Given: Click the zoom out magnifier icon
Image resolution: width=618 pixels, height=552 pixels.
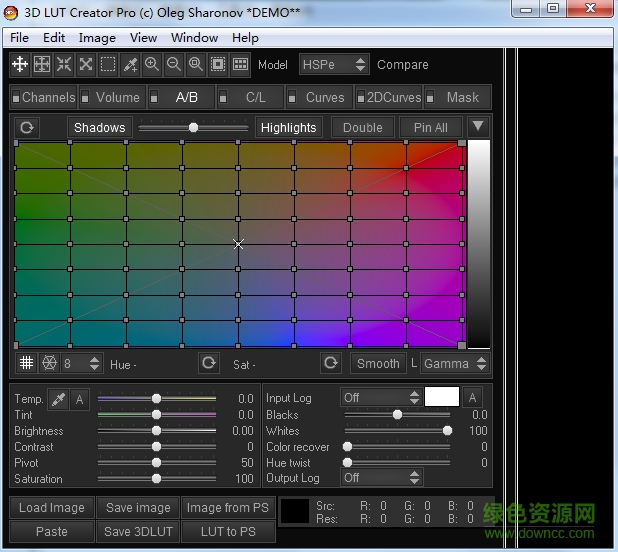Looking at the screenshot, I should coord(174,65).
